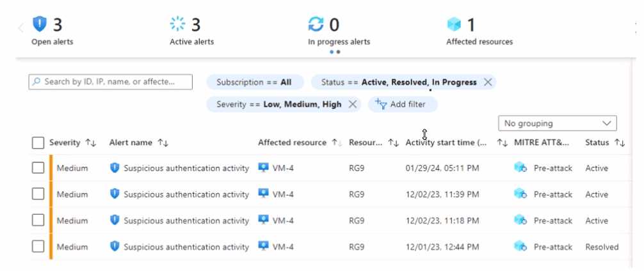Click the Active alerts spinner icon
Image resolution: width=644 pixels, height=271 pixels.
tap(177, 25)
